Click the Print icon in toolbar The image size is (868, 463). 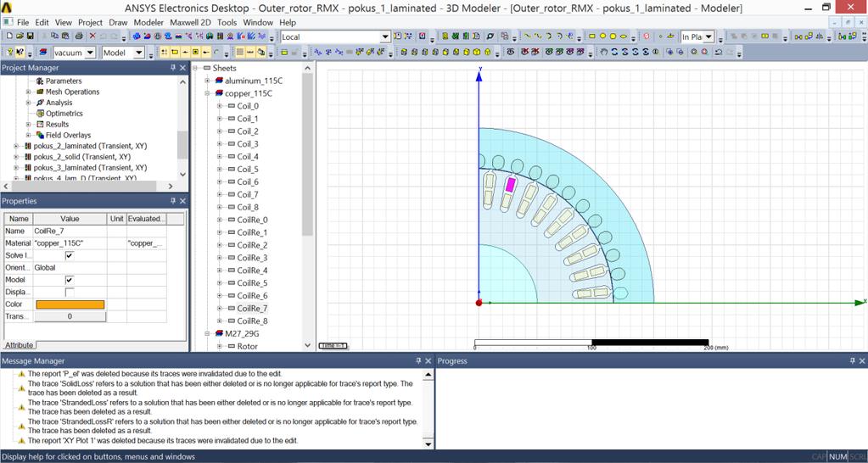[79, 36]
